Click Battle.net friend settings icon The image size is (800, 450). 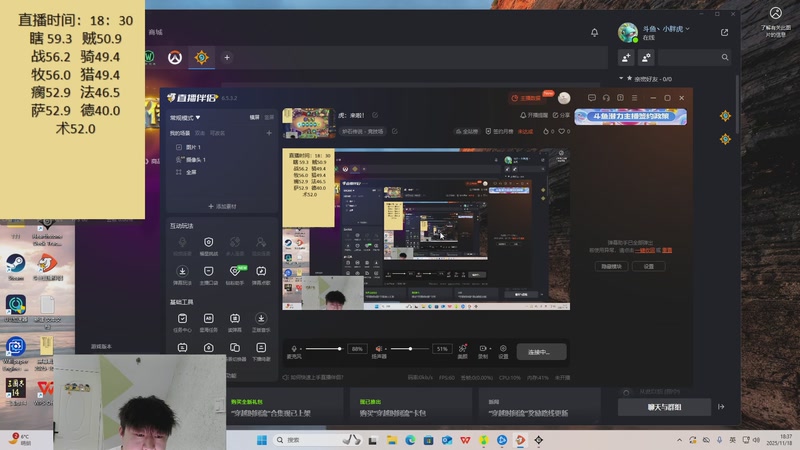(x=646, y=57)
